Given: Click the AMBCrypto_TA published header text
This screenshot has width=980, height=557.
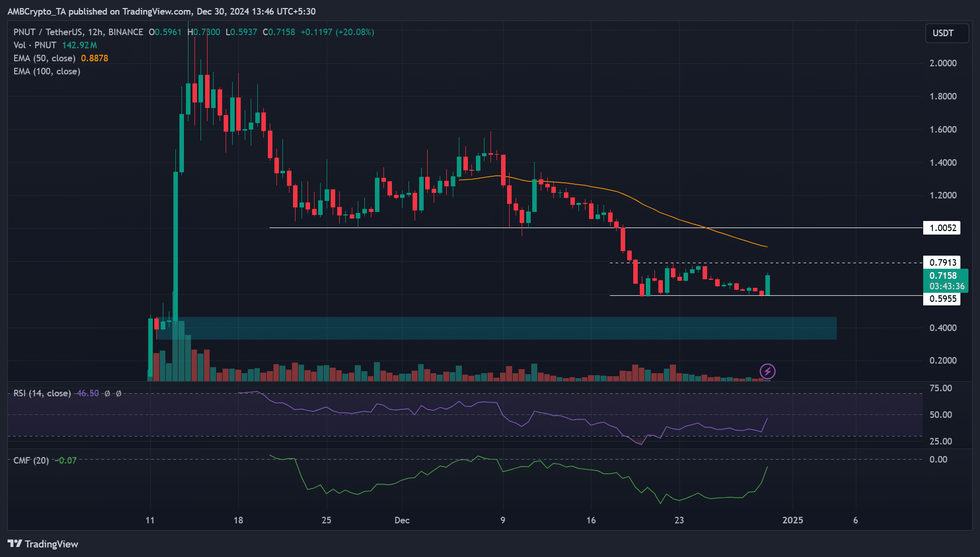Looking at the screenshot, I should (x=161, y=11).
